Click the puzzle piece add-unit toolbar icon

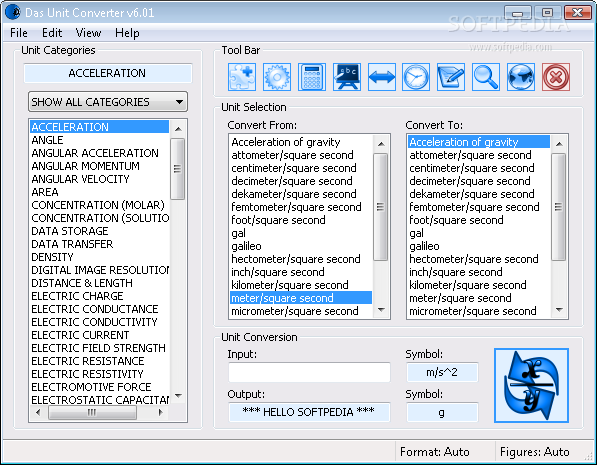(242, 77)
